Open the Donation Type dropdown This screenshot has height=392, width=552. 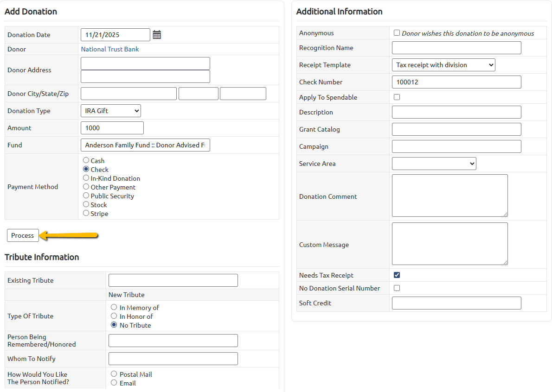pos(111,111)
